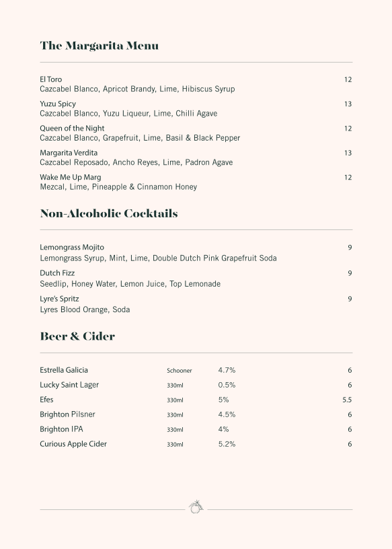
Task: Click the orange fruit icon at the page bottom
Action: (196, 507)
